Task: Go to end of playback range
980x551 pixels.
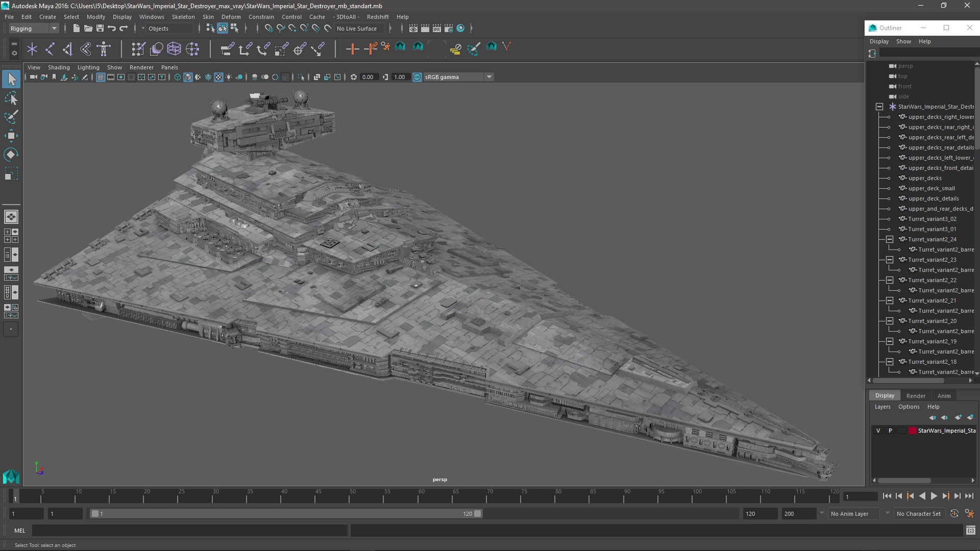Action: coord(969,496)
